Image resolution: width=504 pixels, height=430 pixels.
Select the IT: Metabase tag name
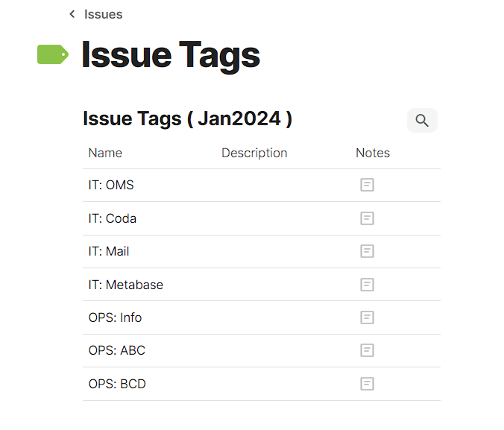125,285
